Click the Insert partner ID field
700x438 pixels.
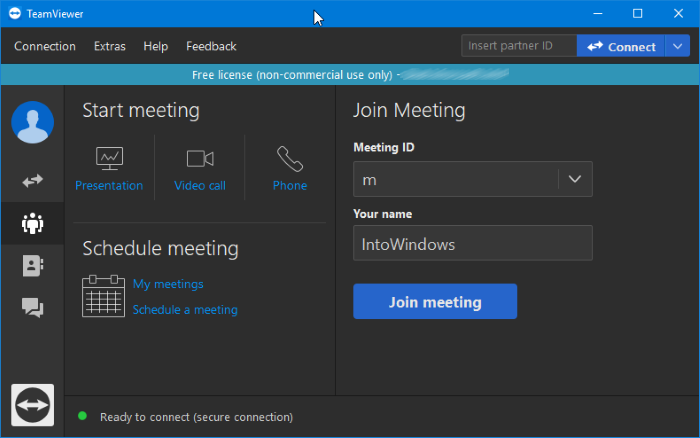point(518,46)
